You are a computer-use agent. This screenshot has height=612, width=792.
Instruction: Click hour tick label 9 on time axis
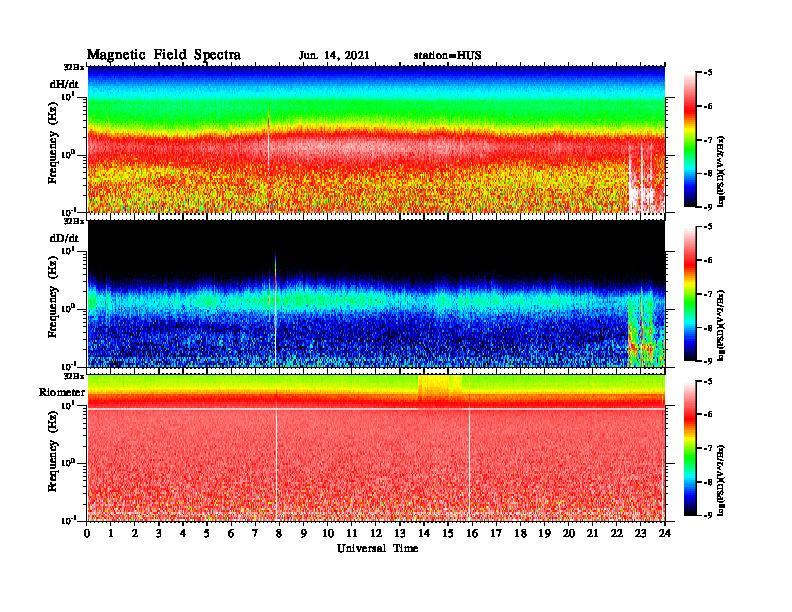point(304,534)
